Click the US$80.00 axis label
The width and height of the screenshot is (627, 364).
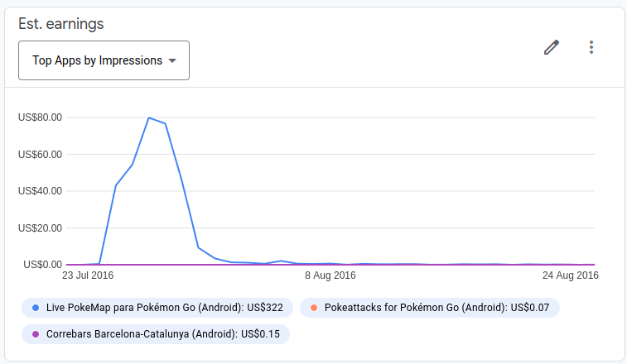(40, 117)
